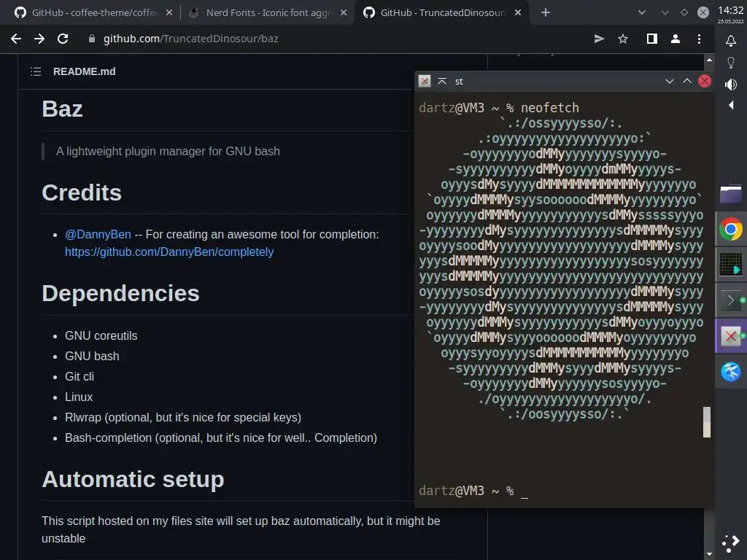This screenshot has height=560, width=747.
Task: Close the TruncatedDinosour tab
Action: (x=518, y=13)
